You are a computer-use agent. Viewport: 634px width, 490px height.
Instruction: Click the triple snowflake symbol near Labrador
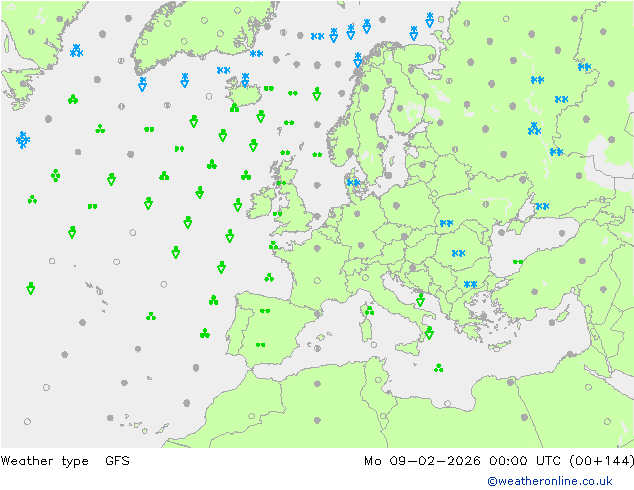(x=76, y=51)
